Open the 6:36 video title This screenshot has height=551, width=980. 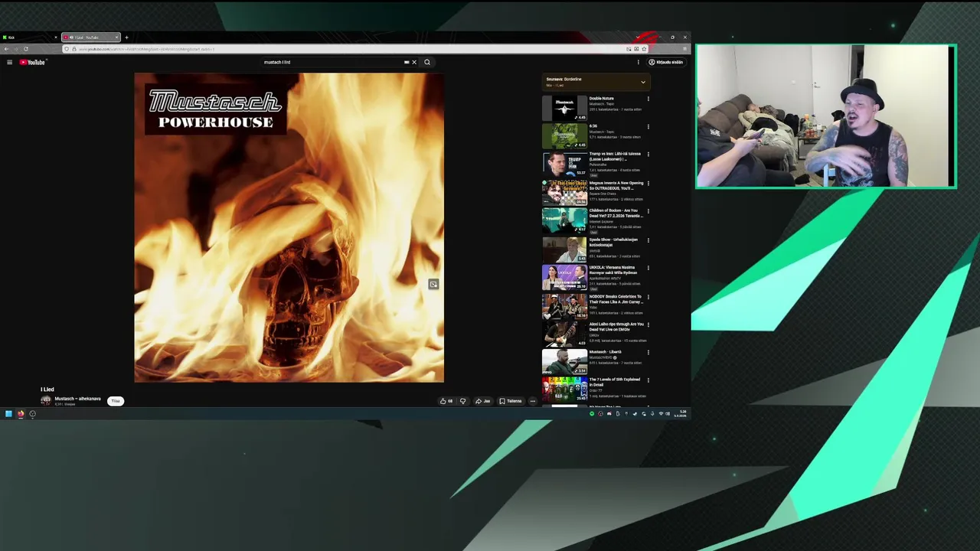593,126
